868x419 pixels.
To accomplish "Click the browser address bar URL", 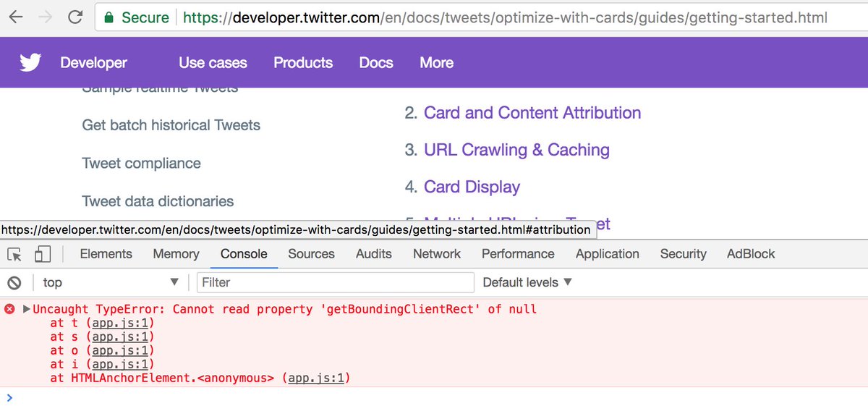I will [x=505, y=17].
